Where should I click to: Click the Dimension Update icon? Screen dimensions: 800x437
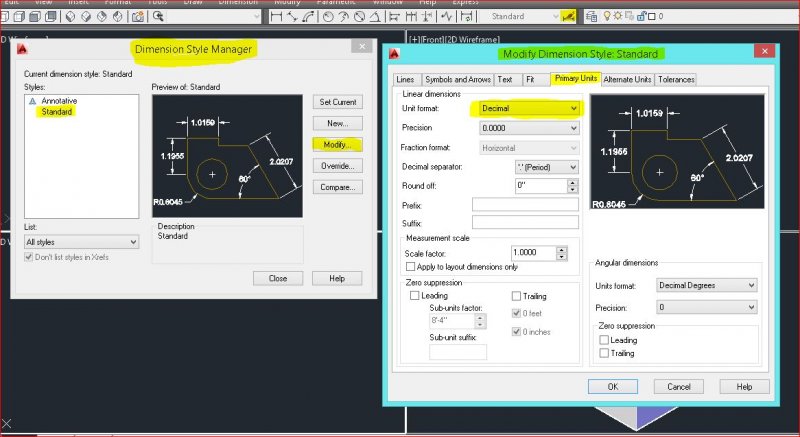tap(466, 16)
